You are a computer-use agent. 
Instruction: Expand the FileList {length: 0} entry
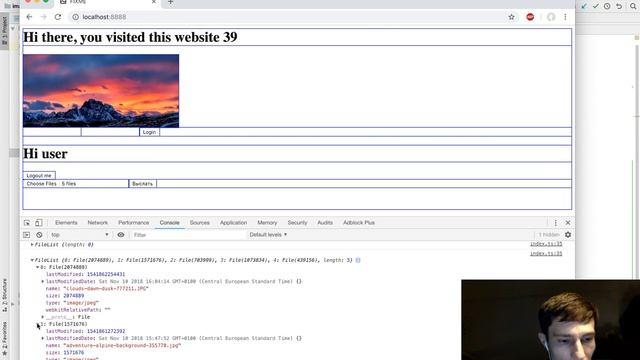pos(32,244)
